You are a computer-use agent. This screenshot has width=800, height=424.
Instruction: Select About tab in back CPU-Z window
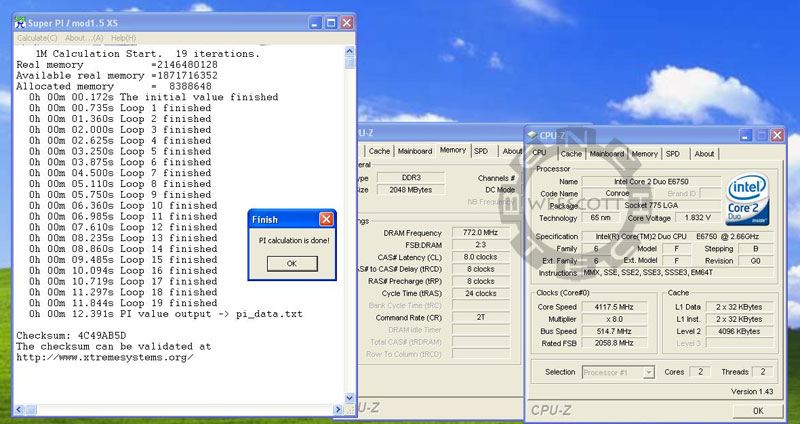pyautogui.click(x=512, y=151)
